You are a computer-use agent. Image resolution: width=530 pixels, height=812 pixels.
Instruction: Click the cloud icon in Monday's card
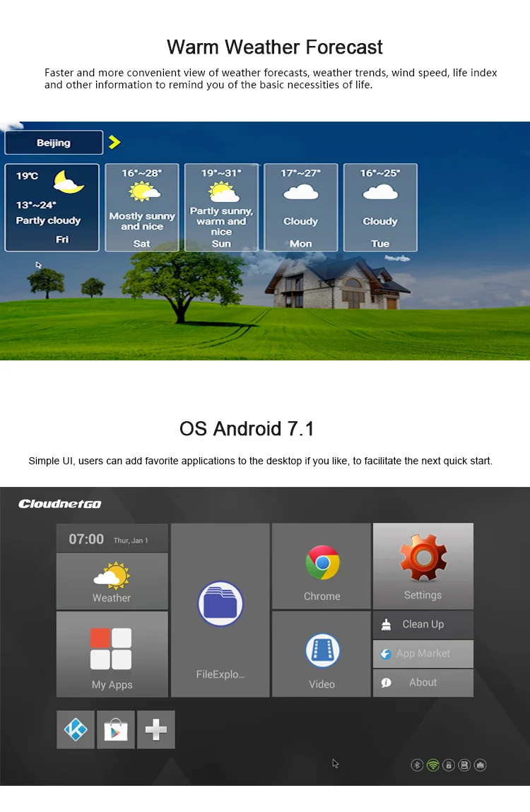[300, 193]
